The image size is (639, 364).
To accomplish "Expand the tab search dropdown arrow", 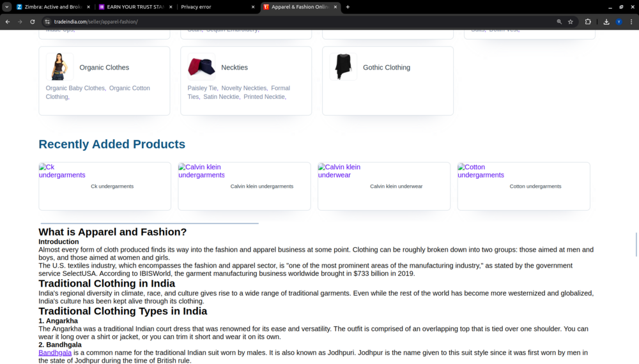I will click(x=6, y=7).
